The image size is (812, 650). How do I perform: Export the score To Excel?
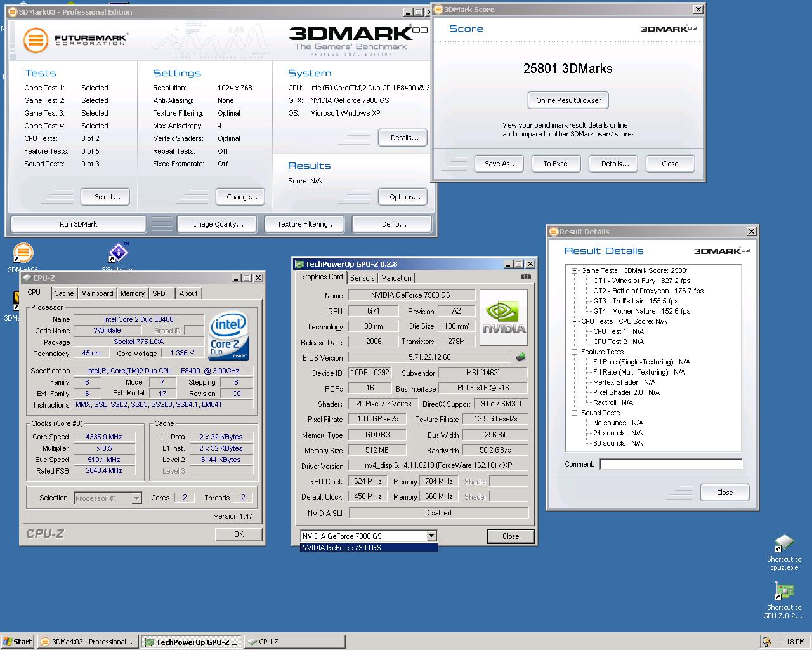(x=556, y=164)
